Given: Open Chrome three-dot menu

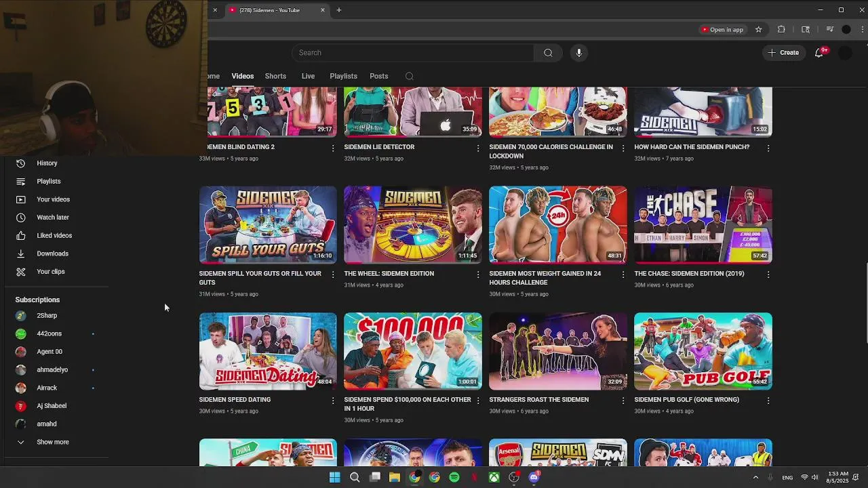Looking at the screenshot, I should tap(861, 30).
